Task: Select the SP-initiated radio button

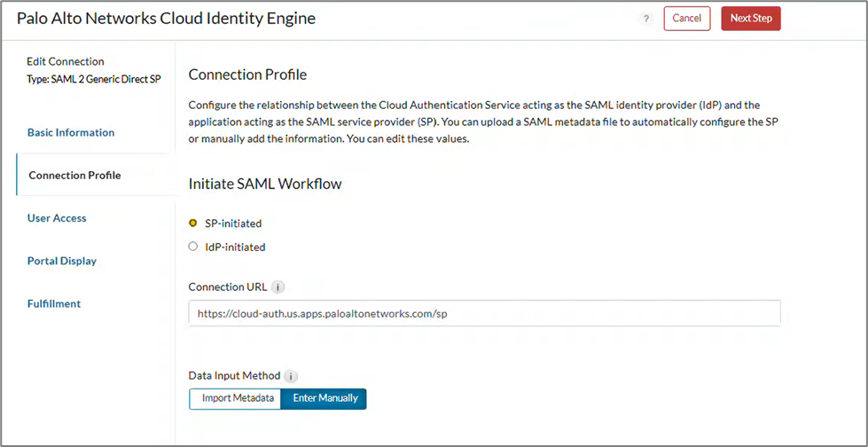Action: coord(193,223)
